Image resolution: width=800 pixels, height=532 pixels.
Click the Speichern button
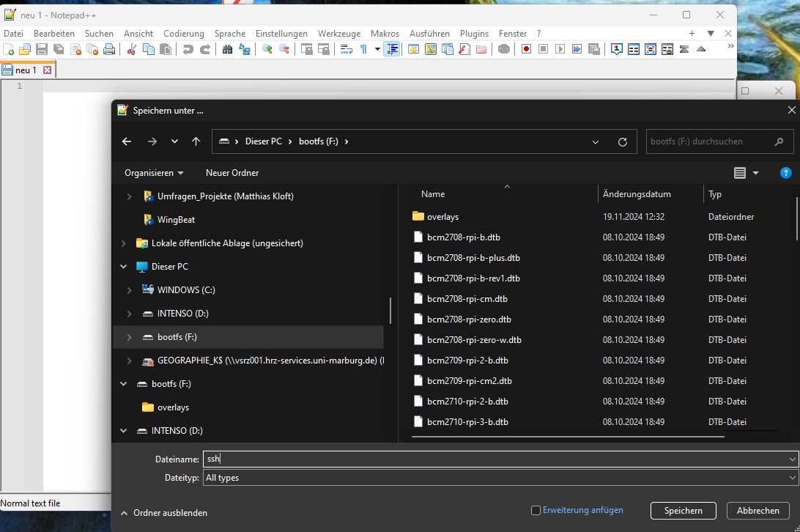[684, 511]
